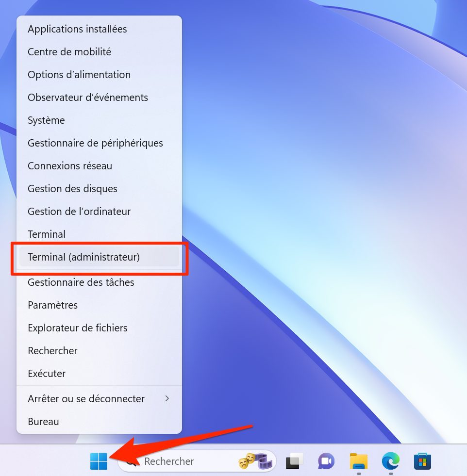This screenshot has height=476, width=467.
Task: Open Gestionnaire de périphériques
Action: click(99, 143)
